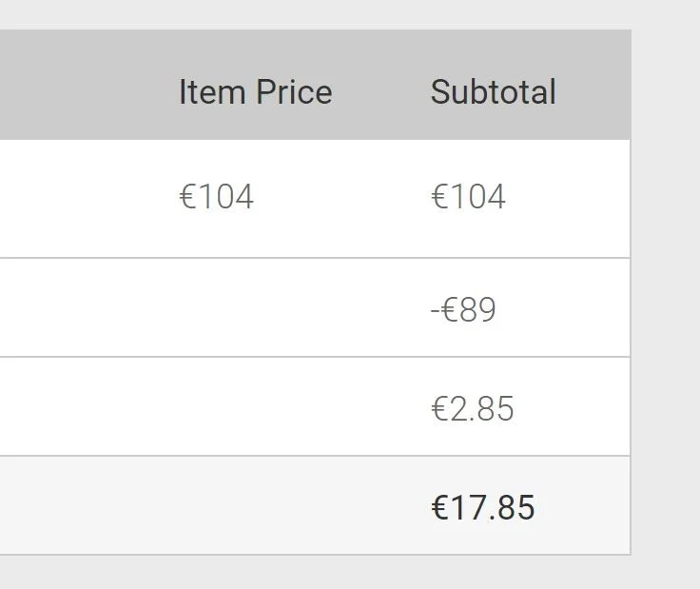700x589 pixels.
Task: Click the Item Price column header
Action: [x=255, y=92]
